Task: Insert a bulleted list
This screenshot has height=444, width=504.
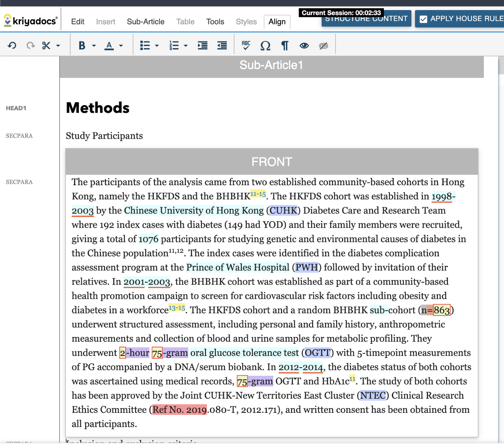Action: [x=145, y=46]
